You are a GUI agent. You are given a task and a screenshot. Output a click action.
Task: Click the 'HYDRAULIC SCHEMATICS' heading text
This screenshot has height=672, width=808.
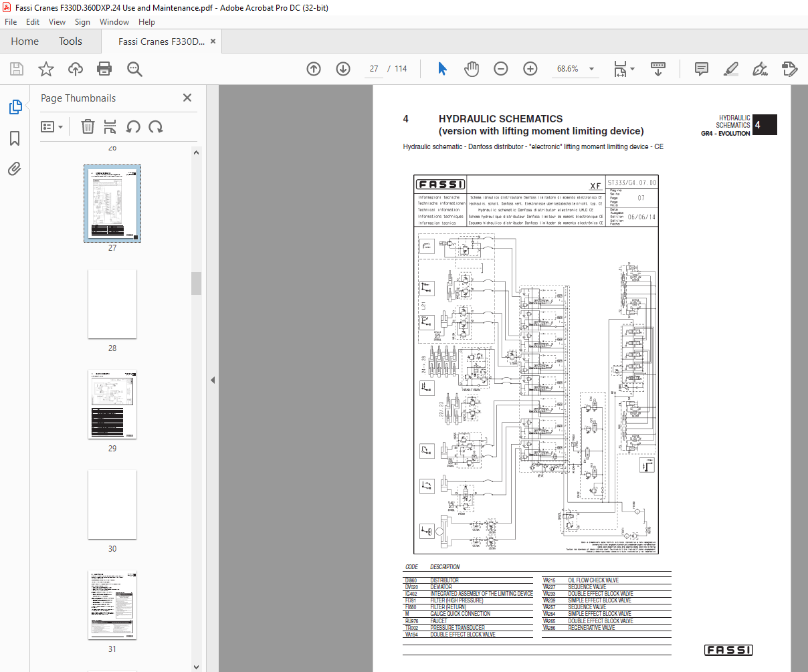500,119
